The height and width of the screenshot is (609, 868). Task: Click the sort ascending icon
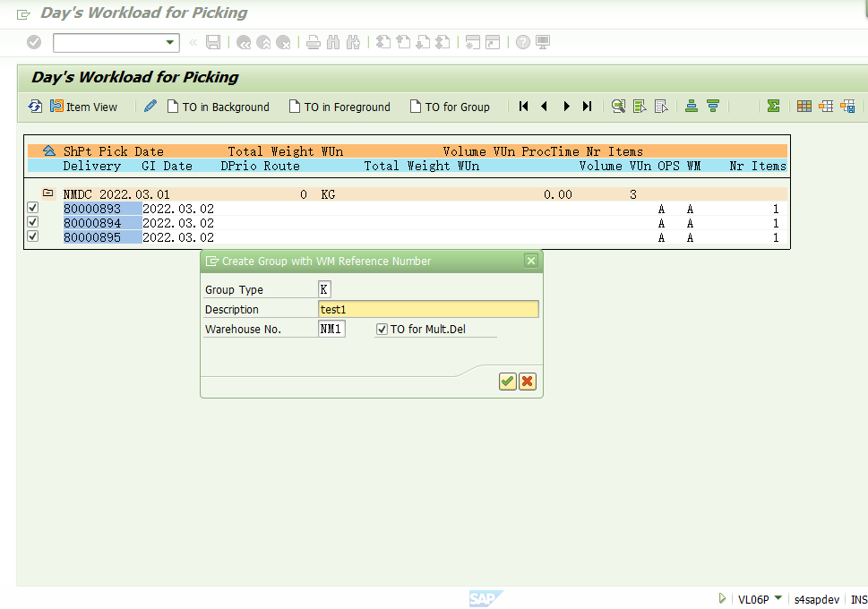(690, 106)
